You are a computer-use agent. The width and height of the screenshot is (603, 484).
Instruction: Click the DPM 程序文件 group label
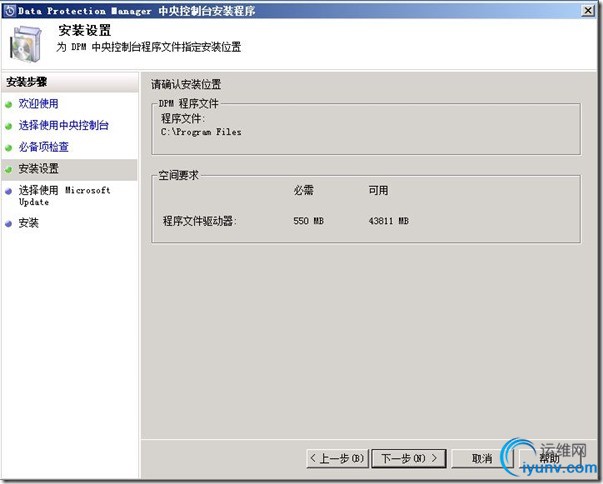188,103
